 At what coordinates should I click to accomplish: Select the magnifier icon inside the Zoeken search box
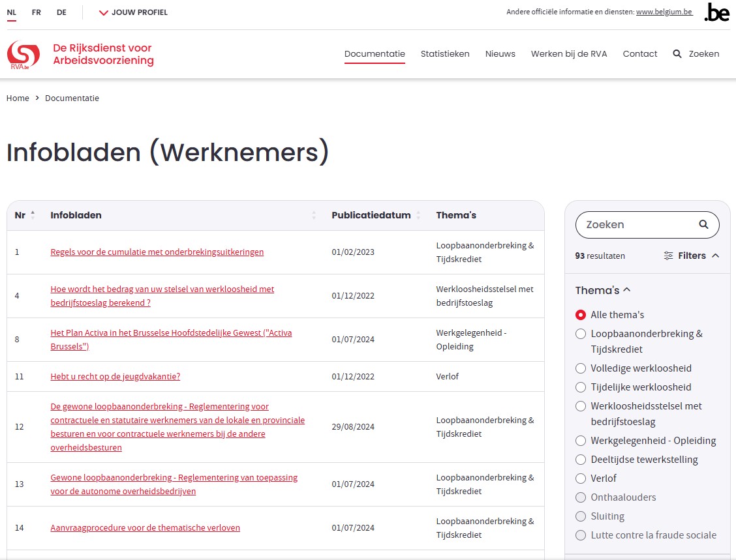tap(703, 224)
